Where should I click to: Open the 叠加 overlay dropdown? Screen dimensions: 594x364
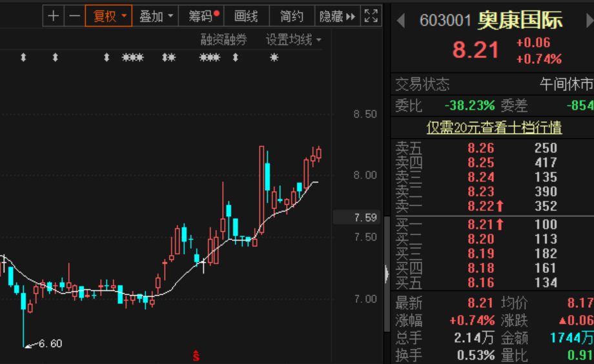[x=156, y=16]
